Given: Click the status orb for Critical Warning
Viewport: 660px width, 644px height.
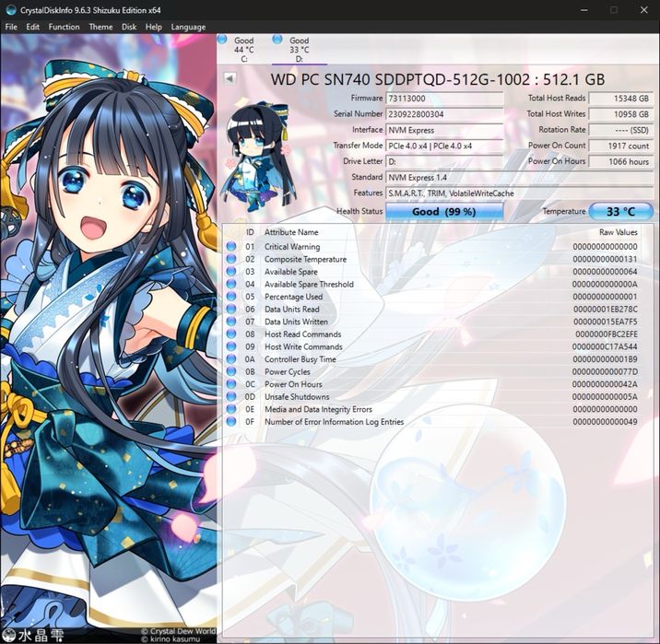Looking at the screenshot, I should pos(231,247).
